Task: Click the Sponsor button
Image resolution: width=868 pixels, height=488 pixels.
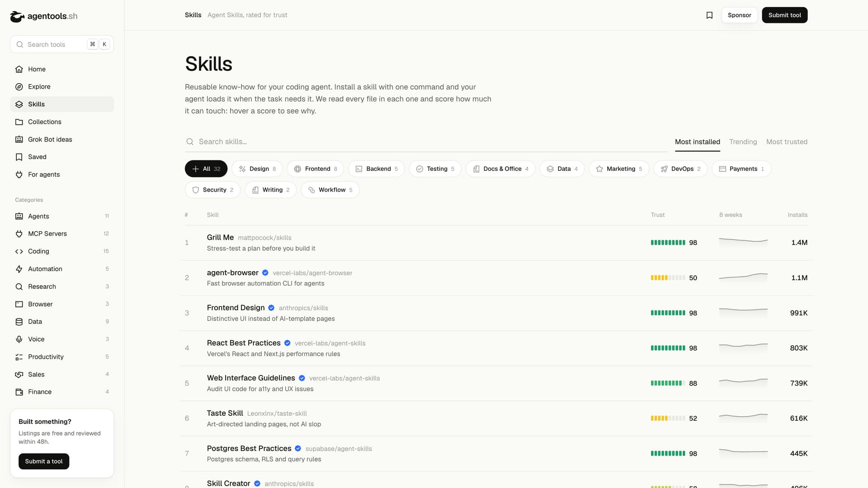Action: point(739,15)
